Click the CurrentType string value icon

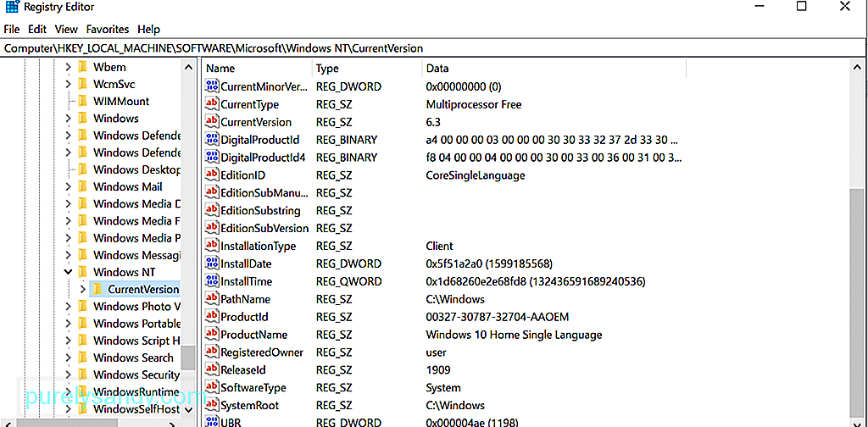211,104
